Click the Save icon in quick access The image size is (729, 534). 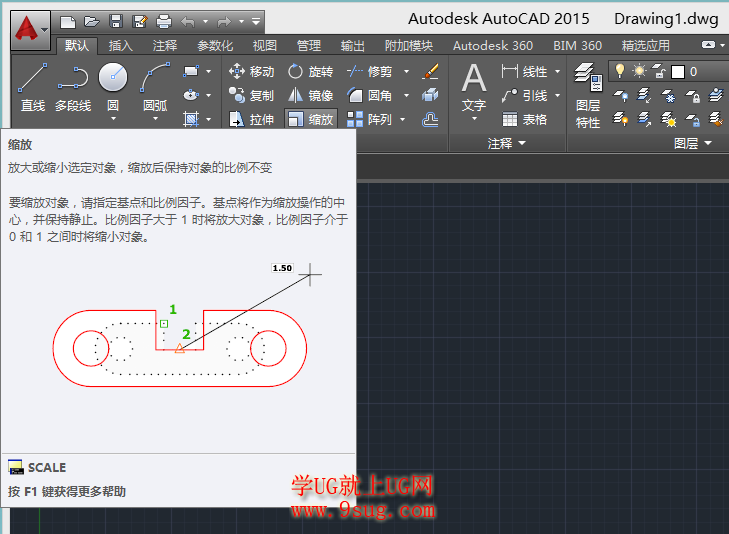point(116,21)
